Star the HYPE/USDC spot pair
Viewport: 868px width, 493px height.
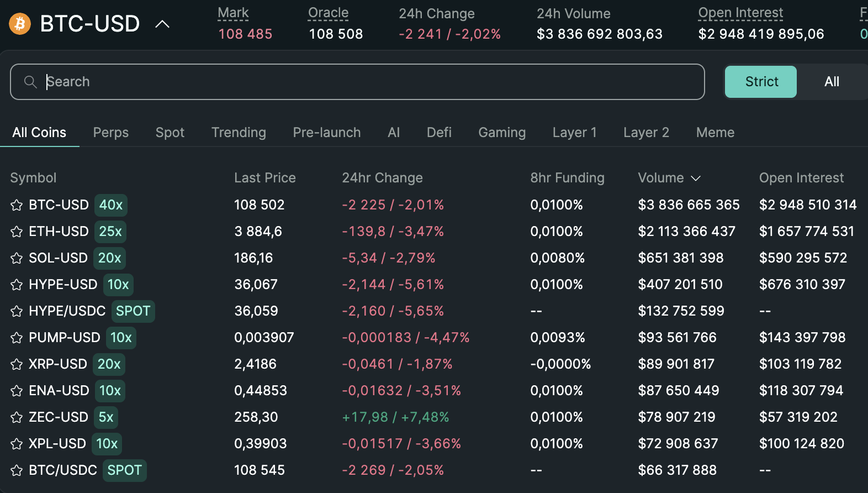[x=17, y=311]
